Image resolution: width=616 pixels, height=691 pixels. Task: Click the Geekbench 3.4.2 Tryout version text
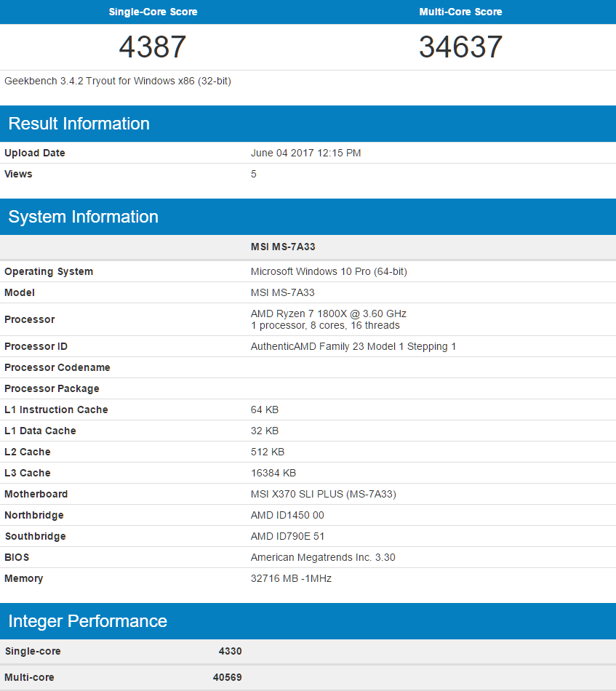coord(118,81)
